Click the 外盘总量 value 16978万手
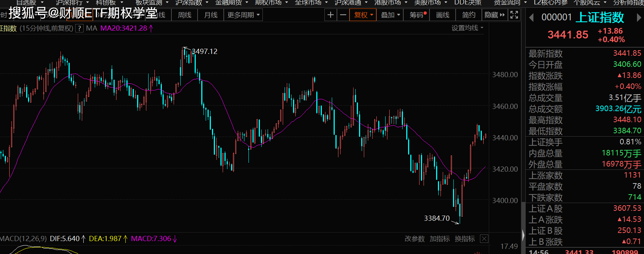Screen dimensions: 644x254 pyautogui.click(x=622, y=164)
